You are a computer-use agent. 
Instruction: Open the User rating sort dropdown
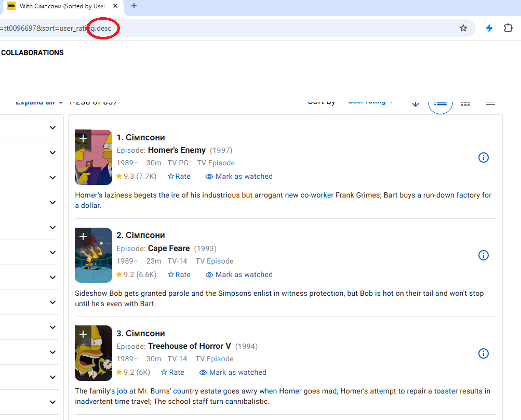pos(371,102)
